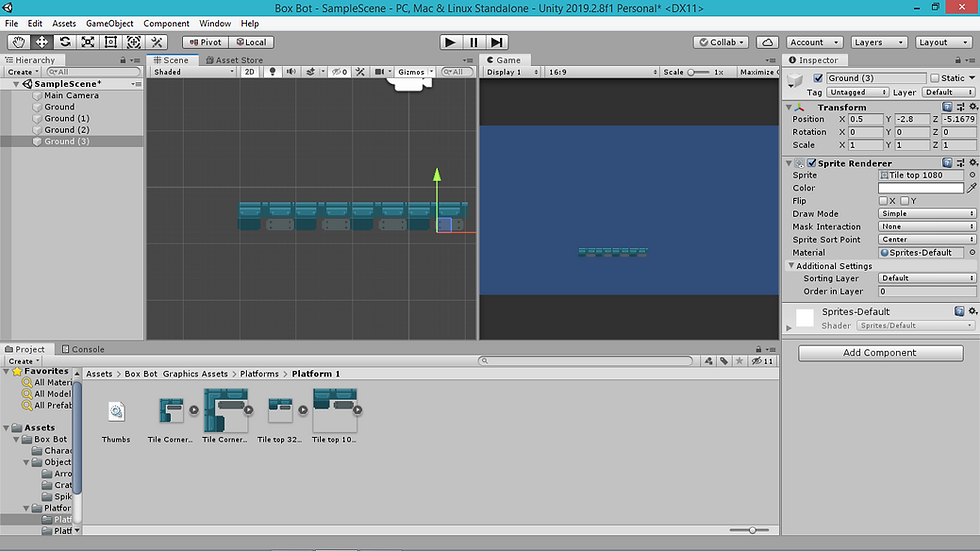Collapse Additional Settings section
The height and width of the screenshot is (551, 980).
791,266
